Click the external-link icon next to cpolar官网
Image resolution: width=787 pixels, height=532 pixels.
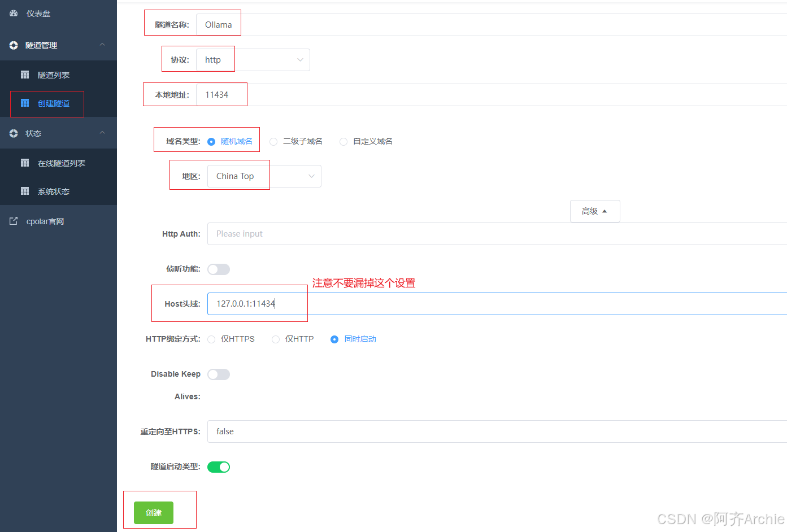14,221
